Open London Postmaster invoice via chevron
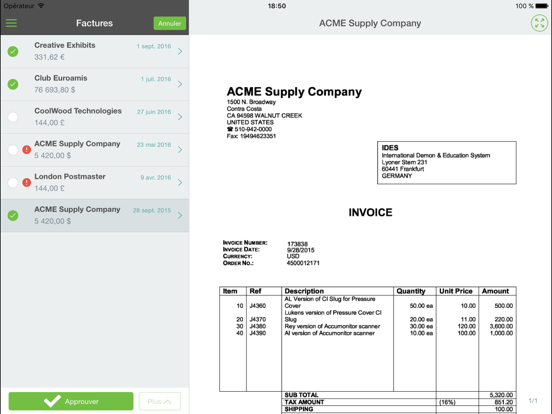This screenshot has width=552, height=414. tap(180, 182)
